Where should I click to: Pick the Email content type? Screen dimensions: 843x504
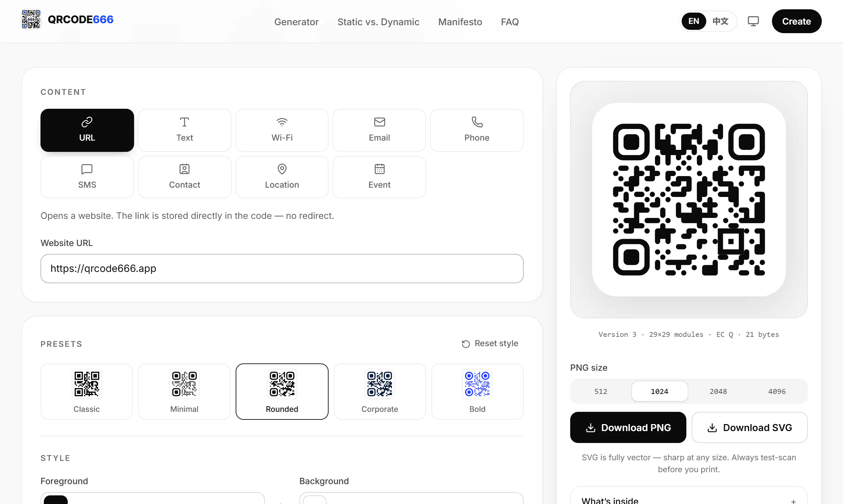point(379,130)
